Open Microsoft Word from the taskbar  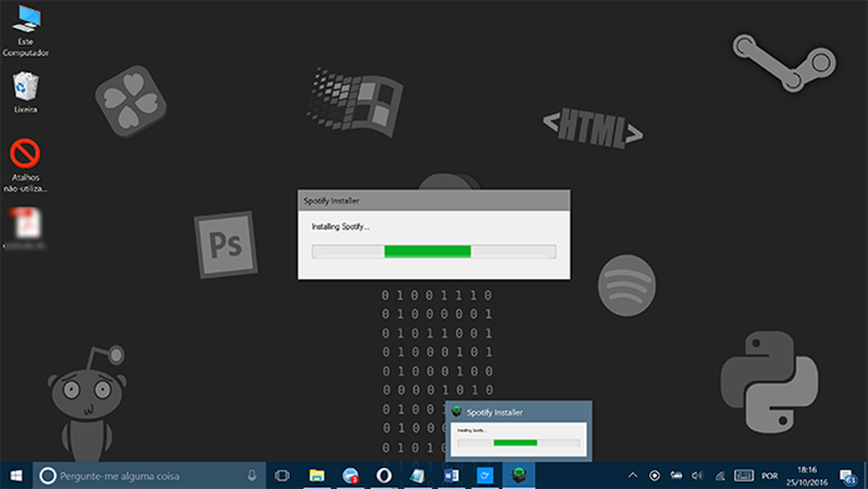tap(451, 476)
